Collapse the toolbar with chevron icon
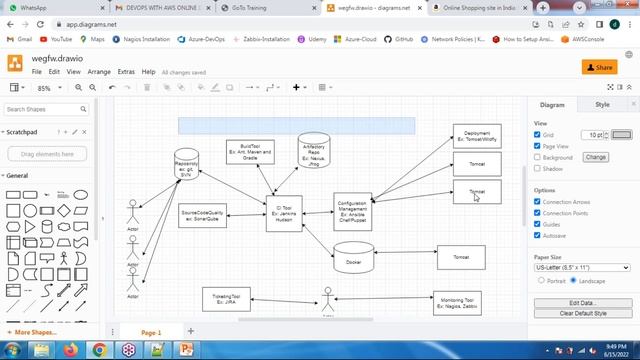The height and width of the screenshot is (360, 640). tap(629, 87)
